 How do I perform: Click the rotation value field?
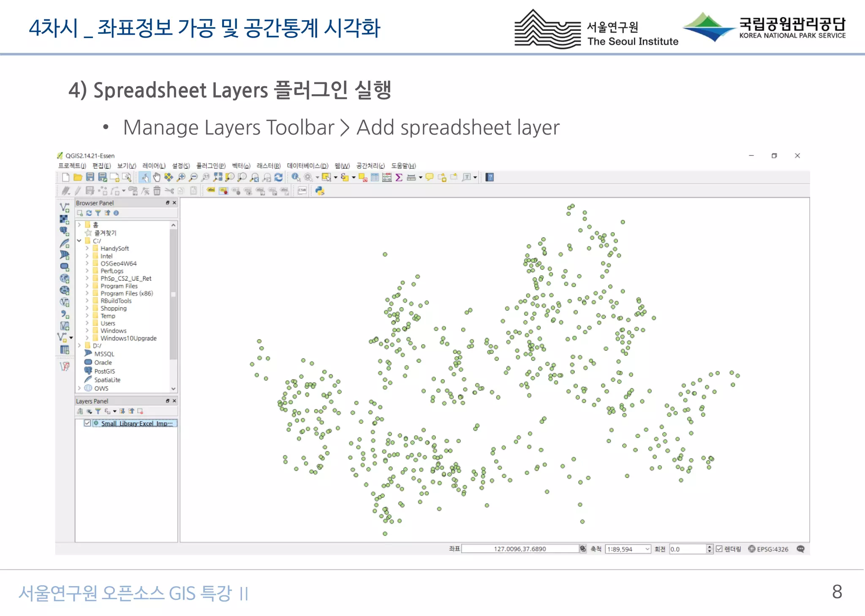[x=688, y=549]
